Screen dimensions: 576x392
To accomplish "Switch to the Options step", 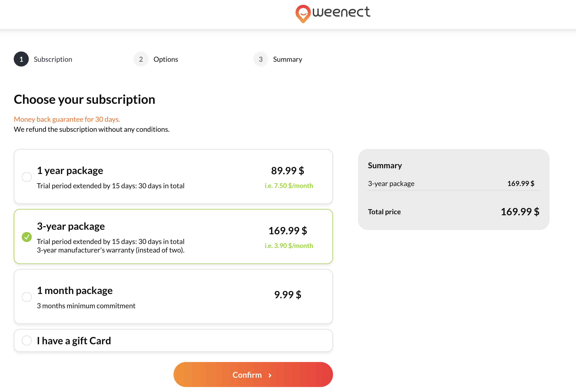I will [166, 59].
